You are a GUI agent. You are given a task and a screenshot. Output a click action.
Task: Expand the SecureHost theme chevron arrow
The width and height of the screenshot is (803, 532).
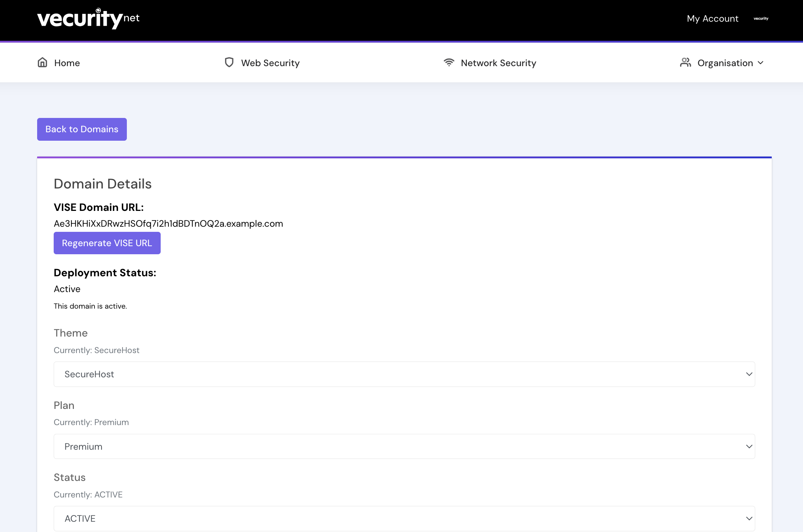[x=749, y=374]
